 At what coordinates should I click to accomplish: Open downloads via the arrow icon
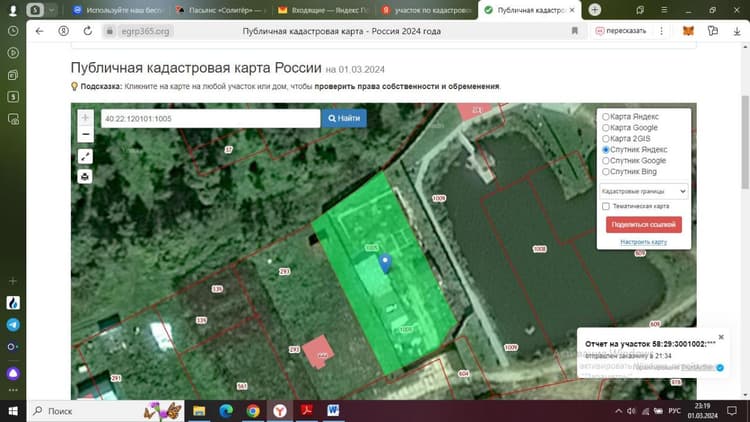pos(737,31)
